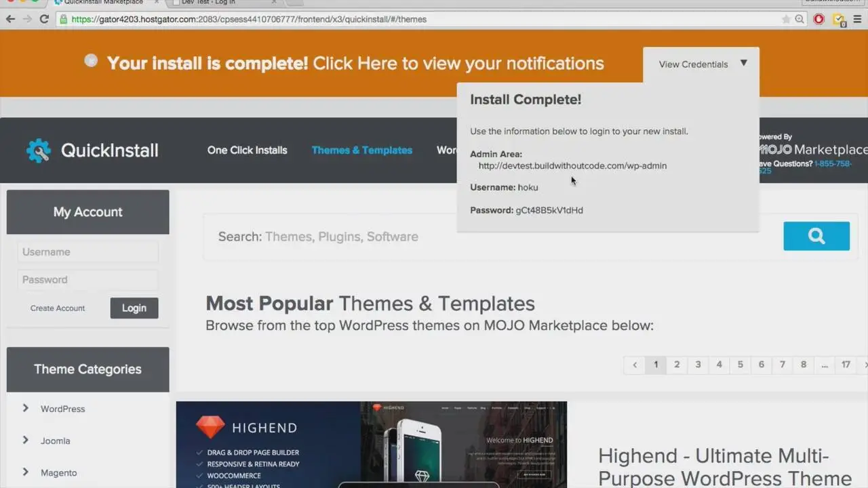The width and height of the screenshot is (868, 488).
Task: Click the green padlock in the address bar
Action: [x=64, y=19]
